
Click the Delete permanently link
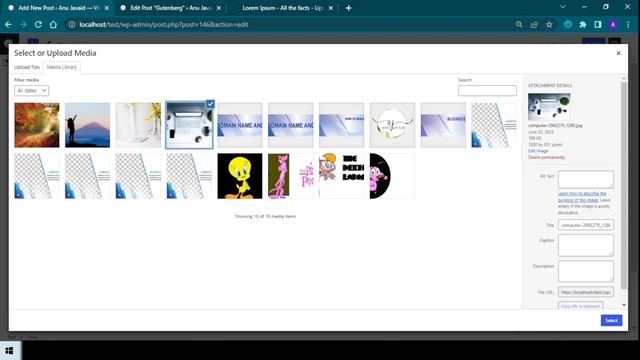546,157
